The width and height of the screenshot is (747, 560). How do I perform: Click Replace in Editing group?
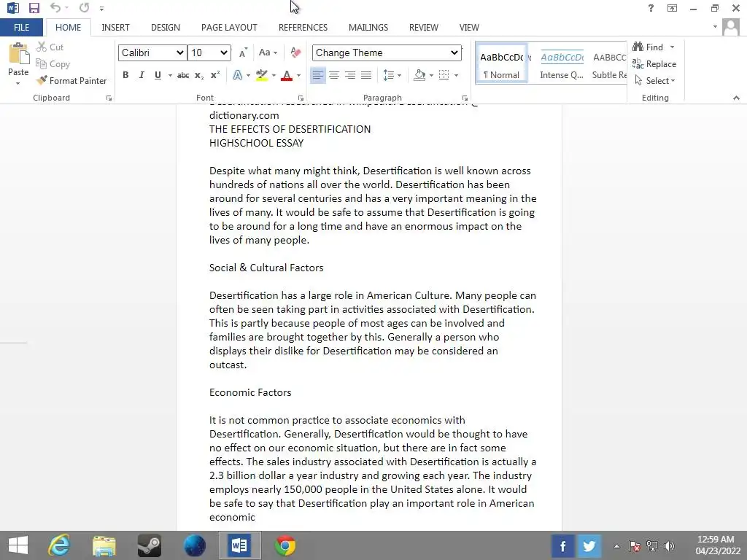654,64
